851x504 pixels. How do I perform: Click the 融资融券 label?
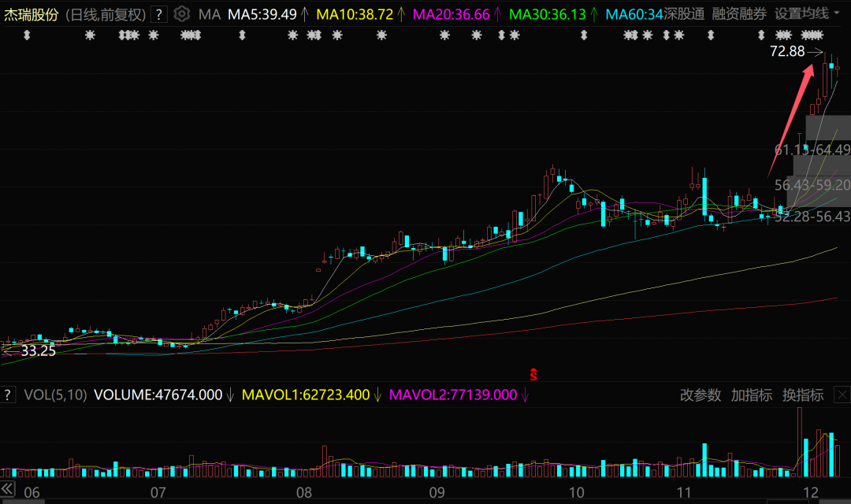[739, 13]
